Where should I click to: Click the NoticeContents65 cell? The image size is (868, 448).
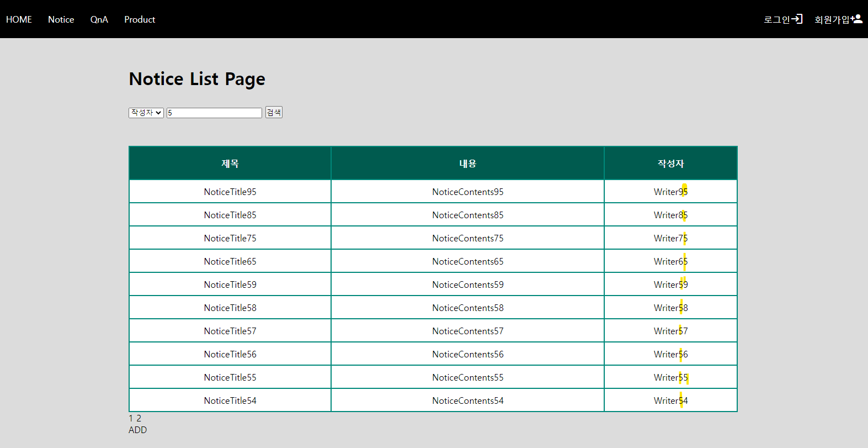tap(468, 261)
